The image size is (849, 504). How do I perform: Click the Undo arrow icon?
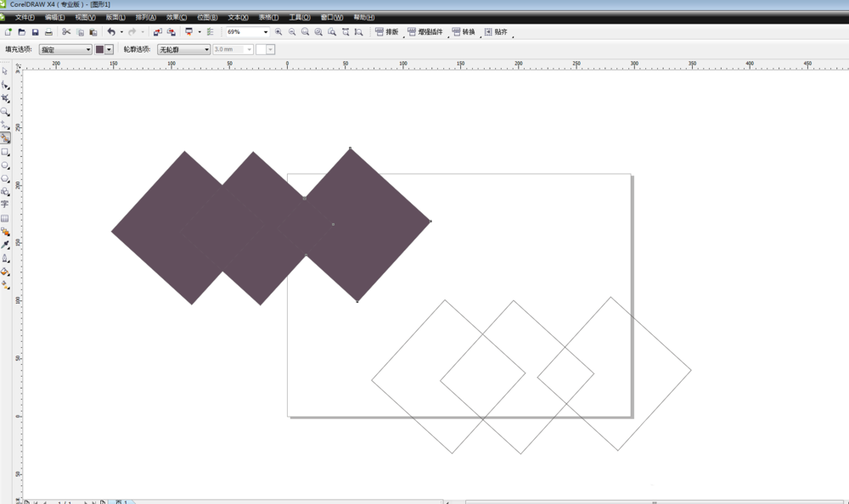(x=111, y=32)
